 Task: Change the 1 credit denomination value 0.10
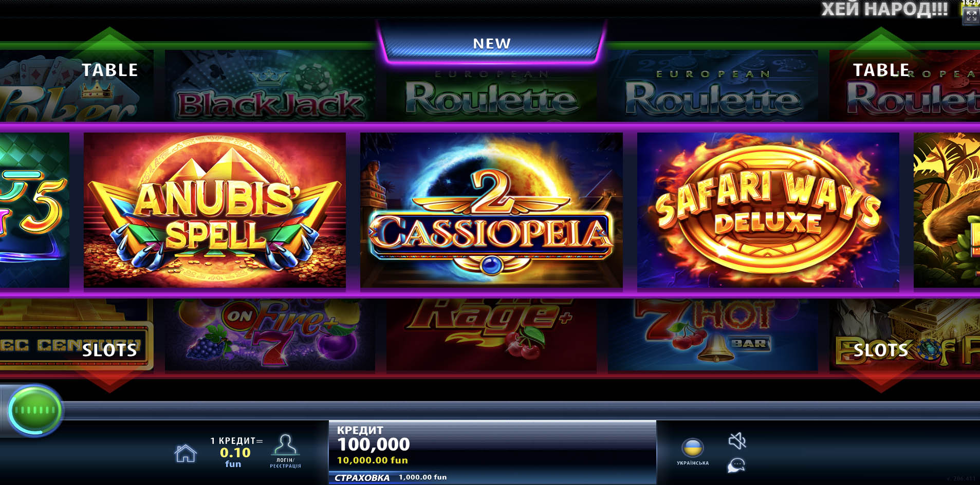(235, 453)
